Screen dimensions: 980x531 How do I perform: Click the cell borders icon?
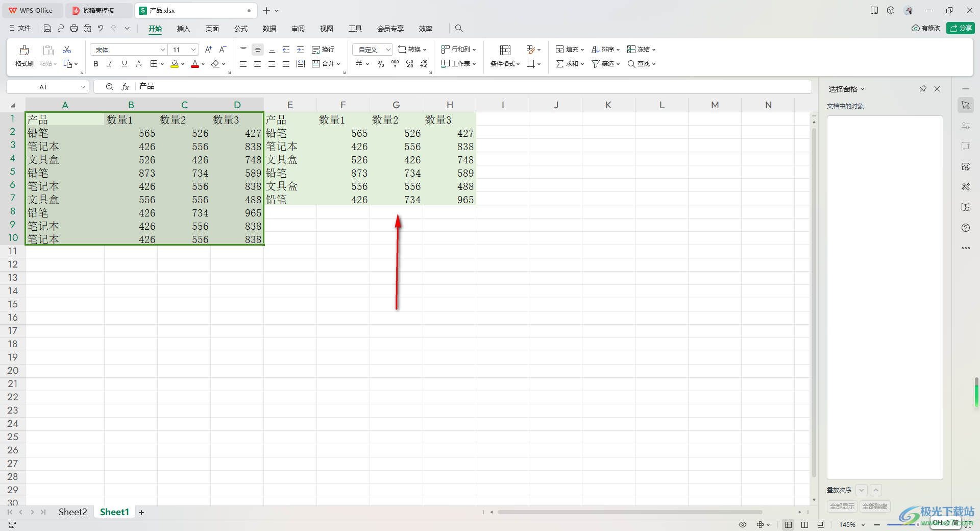(x=154, y=64)
